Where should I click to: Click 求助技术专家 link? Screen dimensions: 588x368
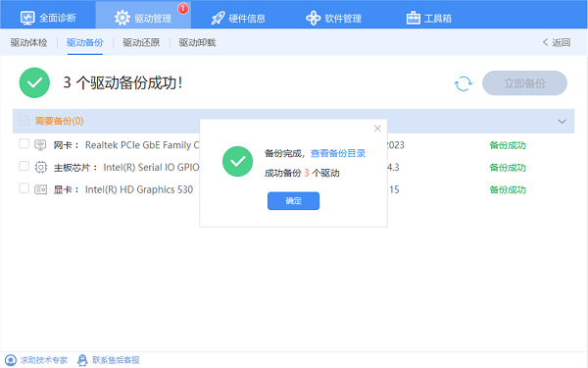point(44,360)
